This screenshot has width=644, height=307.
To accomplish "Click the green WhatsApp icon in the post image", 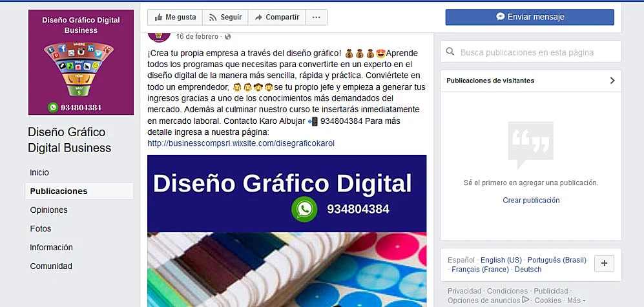I will pos(304,209).
